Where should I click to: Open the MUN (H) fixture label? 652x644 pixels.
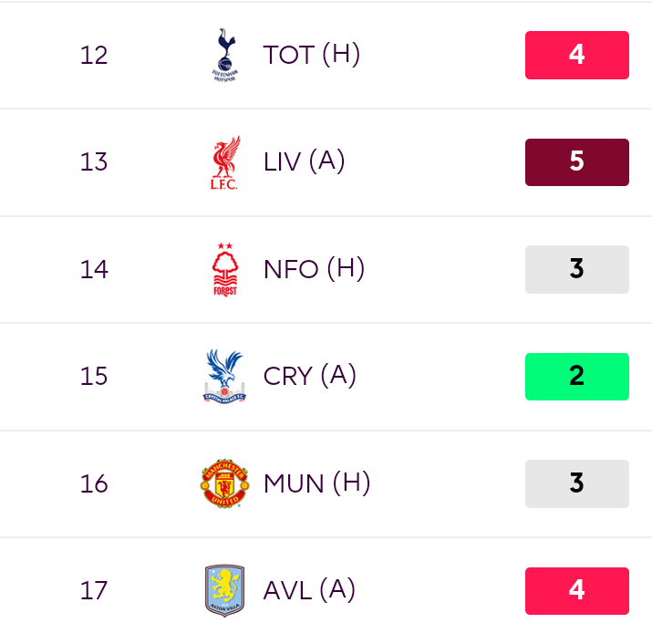316,483
